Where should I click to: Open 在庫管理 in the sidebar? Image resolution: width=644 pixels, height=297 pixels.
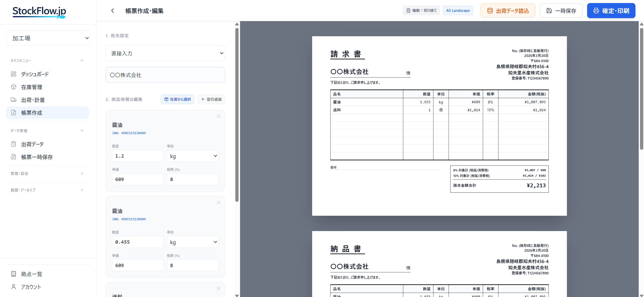pos(32,87)
